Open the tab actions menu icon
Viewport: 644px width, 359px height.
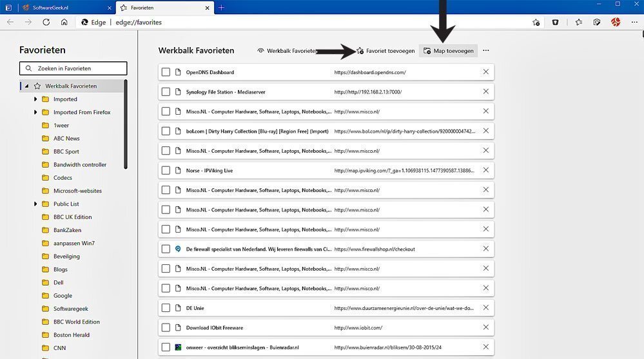[8, 7]
